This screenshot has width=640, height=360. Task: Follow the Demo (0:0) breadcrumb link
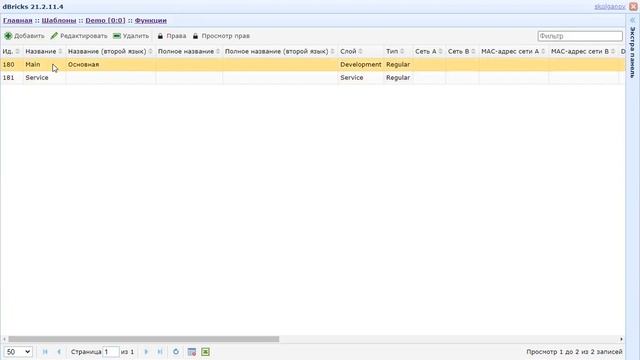[x=105, y=20]
